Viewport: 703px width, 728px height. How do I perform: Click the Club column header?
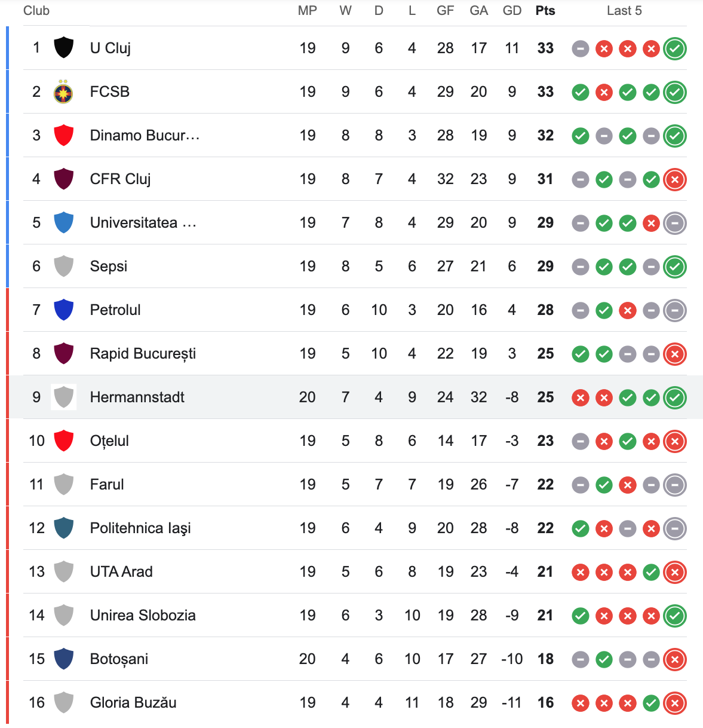coord(36,11)
